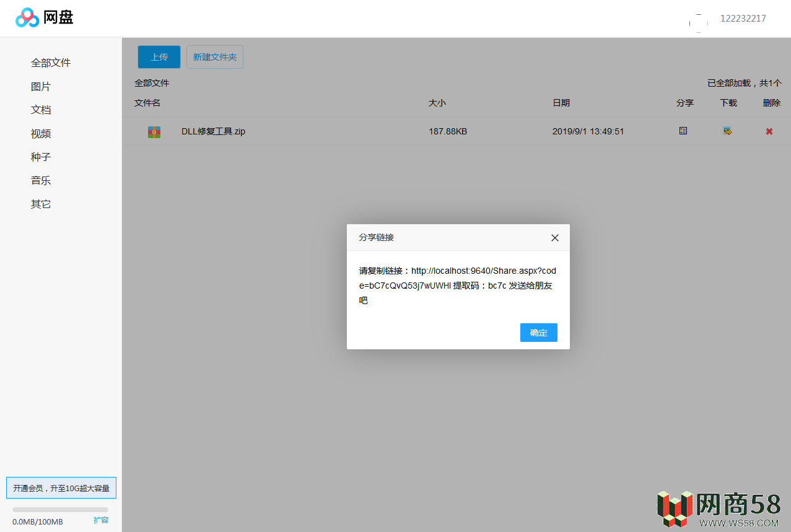Select 全部文件 in the sidebar
The width and height of the screenshot is (791, 532).
pos(51,63)
